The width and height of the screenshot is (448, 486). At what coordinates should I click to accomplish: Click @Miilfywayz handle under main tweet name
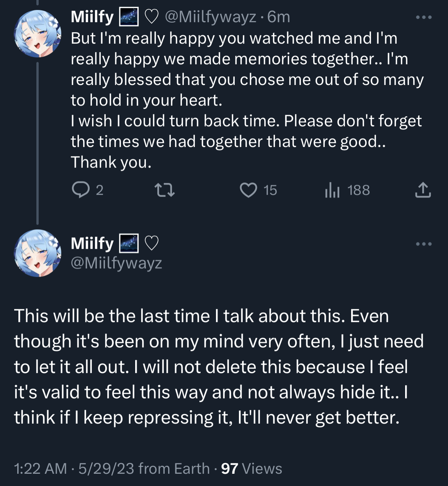coord(116,263)
